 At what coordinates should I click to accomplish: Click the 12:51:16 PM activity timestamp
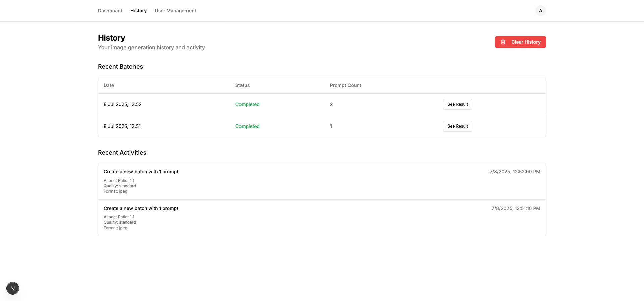click(x=516, y=208)
